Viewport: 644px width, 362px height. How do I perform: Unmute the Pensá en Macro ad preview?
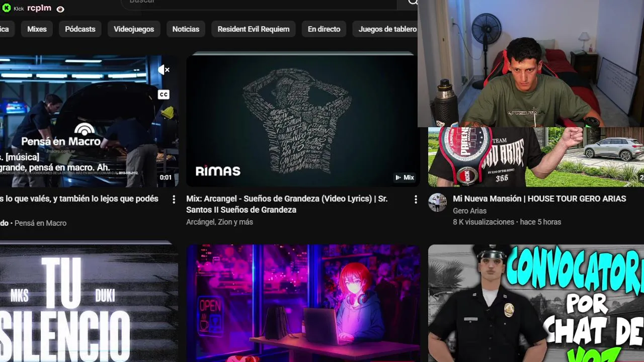(164, 70)
